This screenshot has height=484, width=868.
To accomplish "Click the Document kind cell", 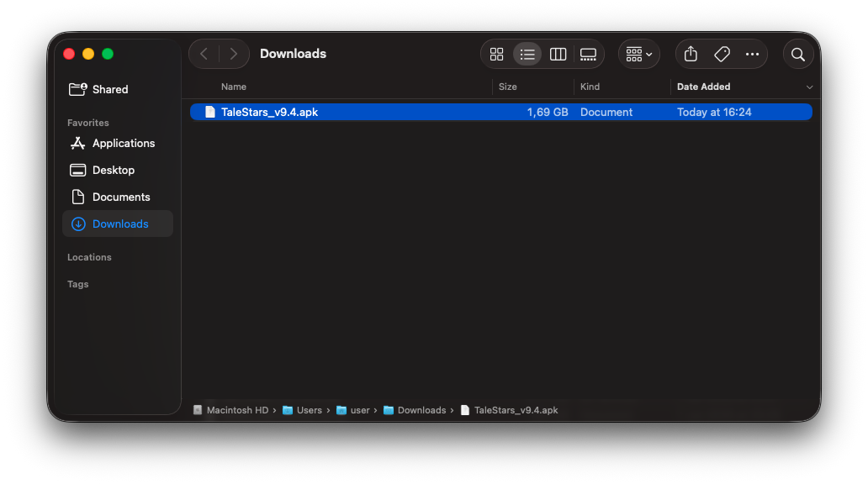I will pyautogui.click(x=606, y=113).
